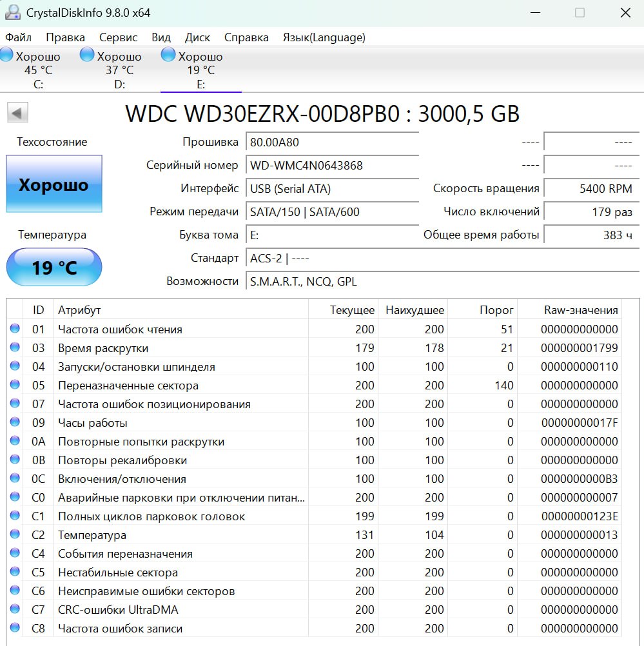Click status dot for attribute C5 row

tap(15, 571)
